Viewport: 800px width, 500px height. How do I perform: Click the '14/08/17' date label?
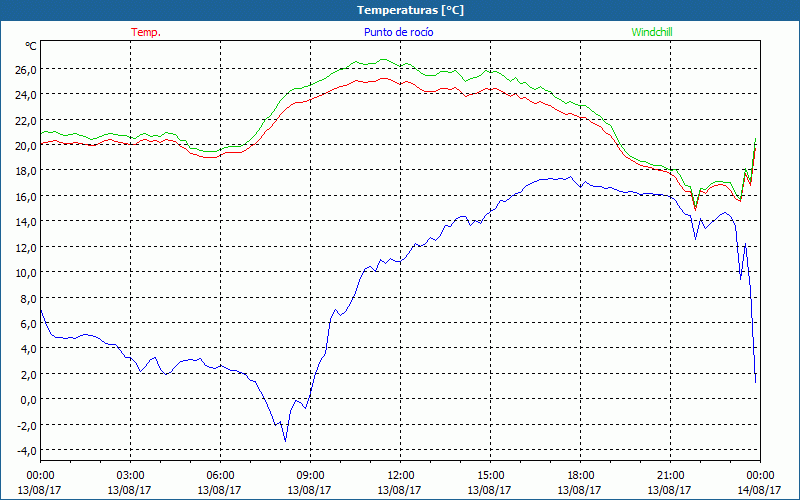tap(759, 490)
